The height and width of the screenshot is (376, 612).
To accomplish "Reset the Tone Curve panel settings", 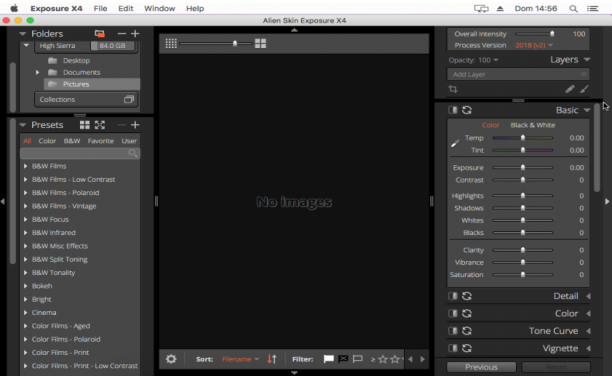I will [x=467, y=331].
